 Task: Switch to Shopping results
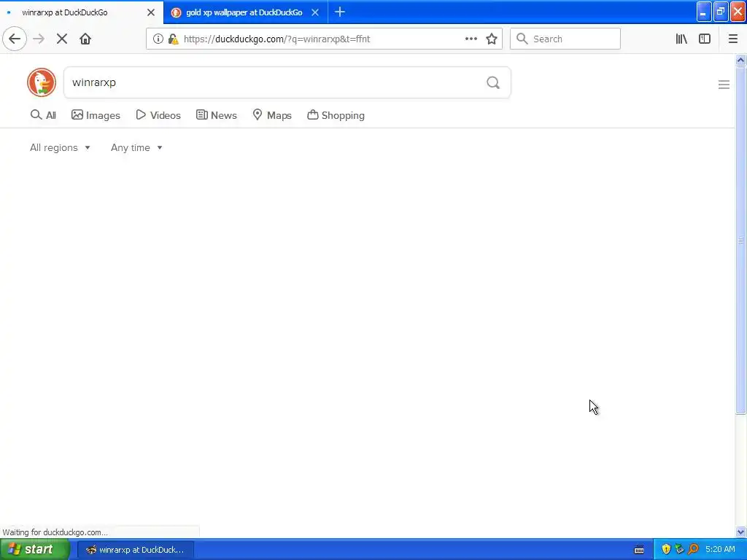336,115
